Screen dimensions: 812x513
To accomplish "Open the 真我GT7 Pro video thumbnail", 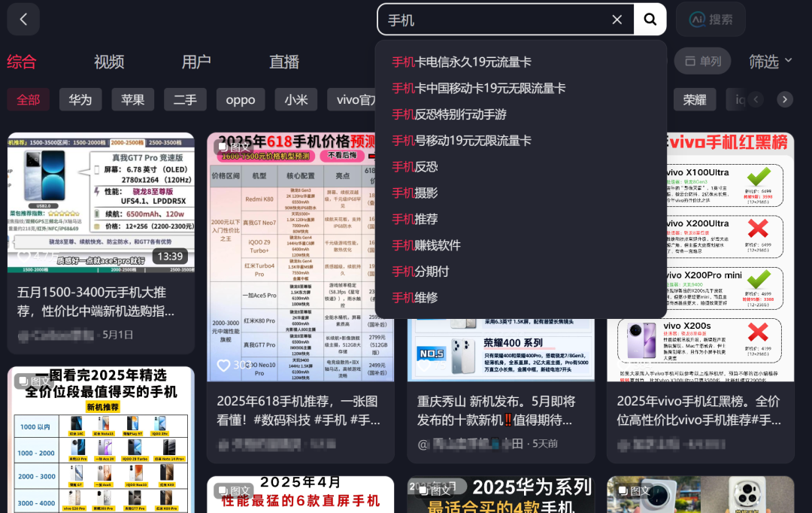I will tap(101, 202).
